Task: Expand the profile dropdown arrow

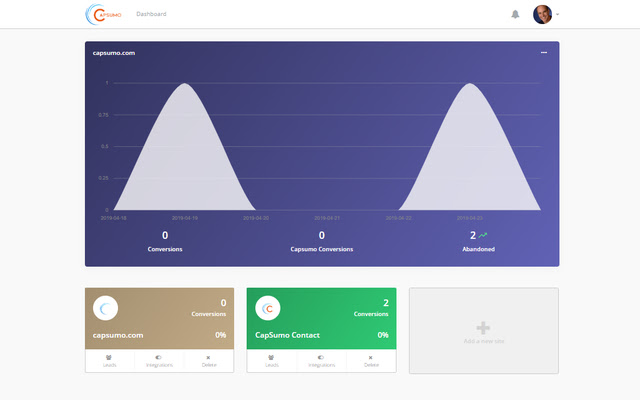Action: [558, 14]
